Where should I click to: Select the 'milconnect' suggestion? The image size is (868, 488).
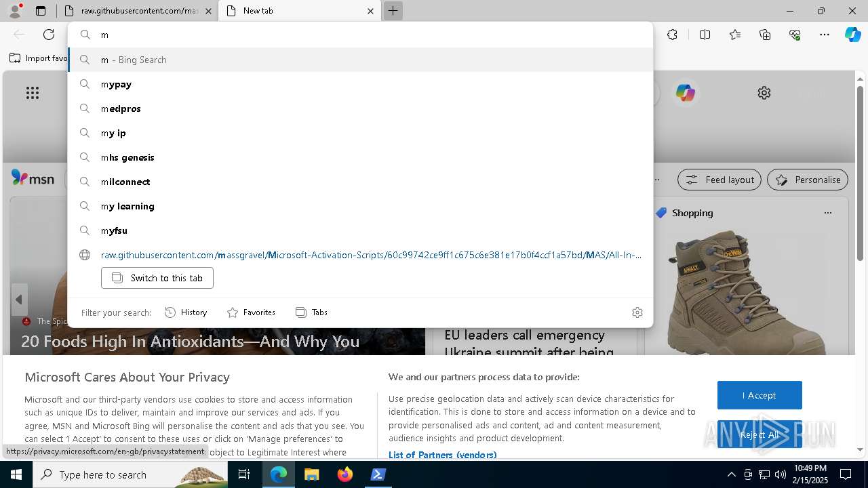click(x=360, y=182)
